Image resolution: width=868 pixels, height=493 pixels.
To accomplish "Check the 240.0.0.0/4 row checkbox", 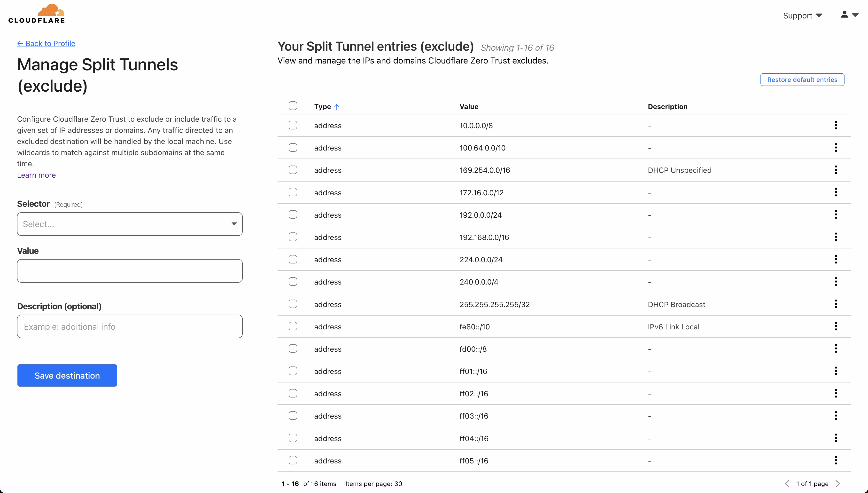I will tap(293, 281).
